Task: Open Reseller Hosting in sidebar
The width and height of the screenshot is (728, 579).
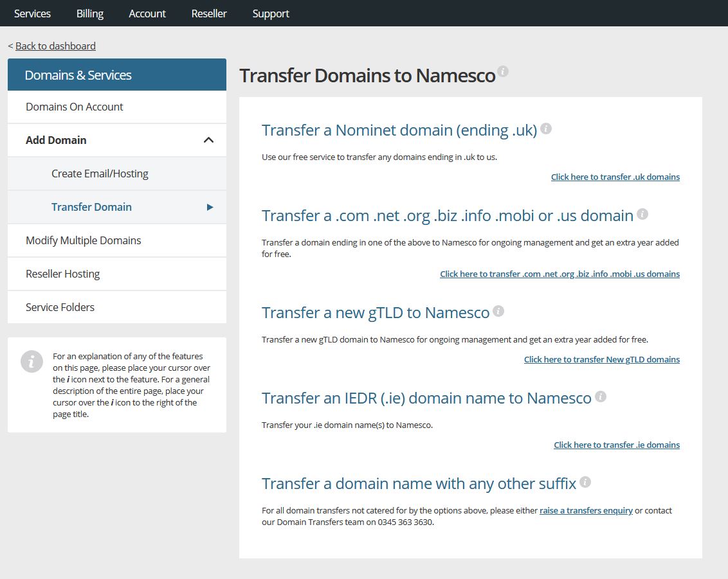Action: [x=117, y=274]
